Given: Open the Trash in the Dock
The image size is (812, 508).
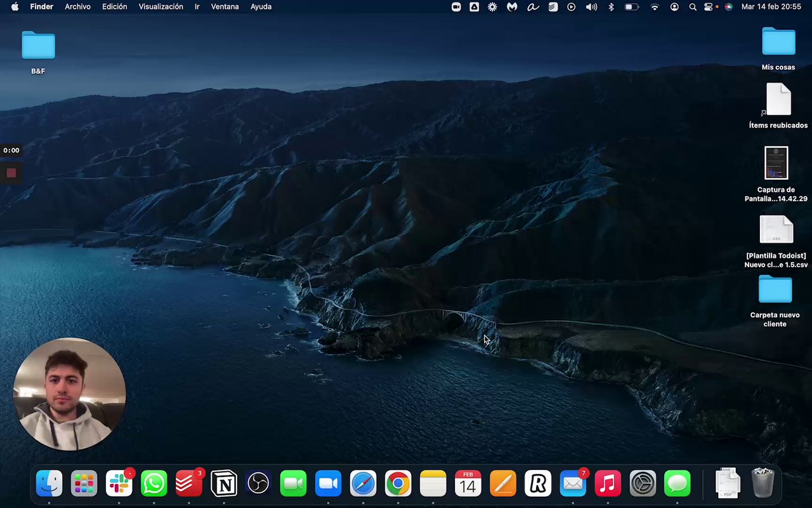Looking at the screenshot, I should pyautogui.click(x=763, y=484).
